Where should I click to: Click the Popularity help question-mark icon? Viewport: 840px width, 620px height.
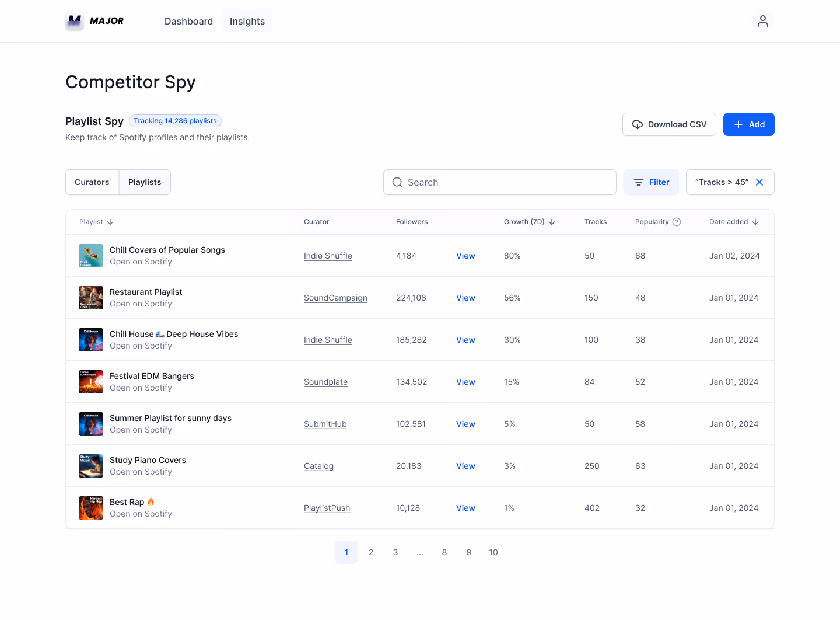pos(677,222)
